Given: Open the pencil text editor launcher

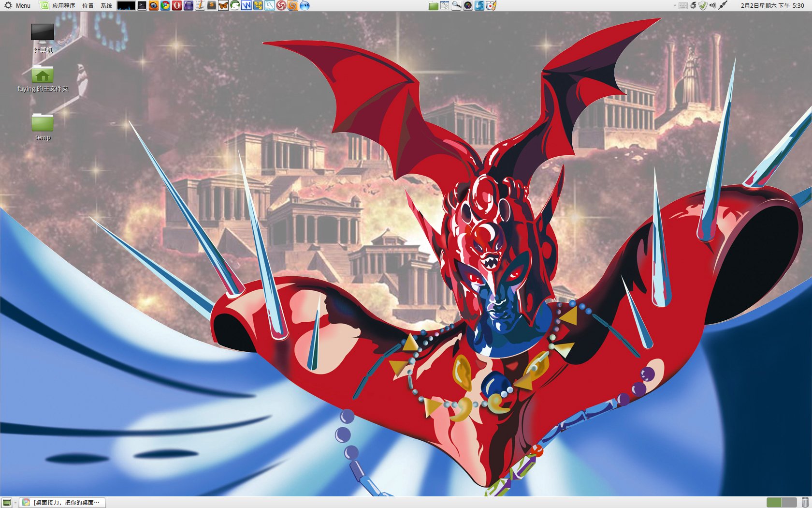Looking at the screenshot, I should click(x=200, y=5).
